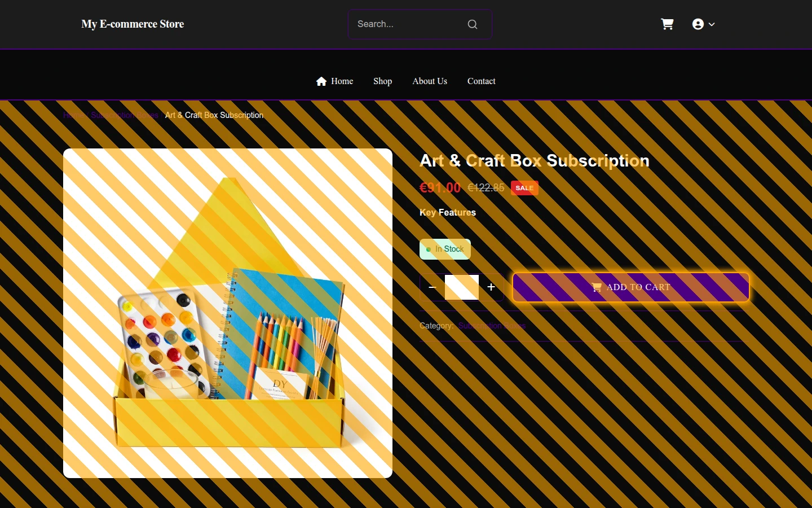Click the My E-commerce Store logo
The image size is (812, 508).
(x=133, y=24)
